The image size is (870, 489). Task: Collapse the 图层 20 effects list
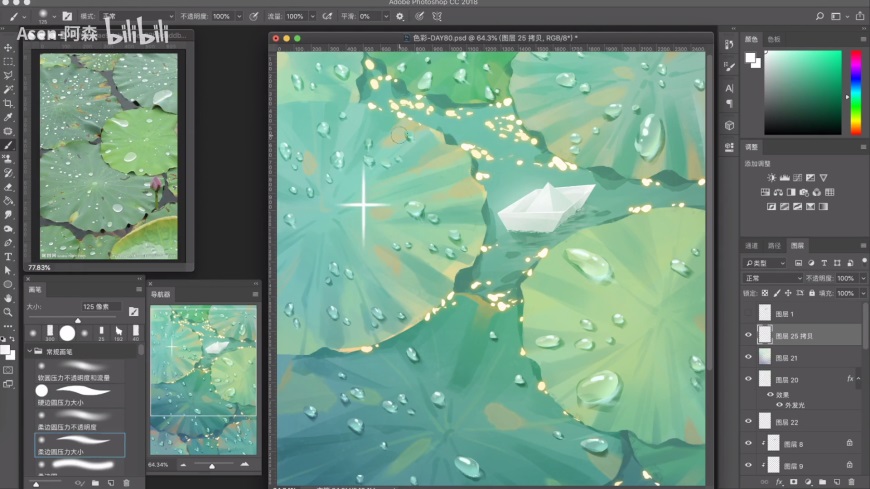click(x=858, y=379)
